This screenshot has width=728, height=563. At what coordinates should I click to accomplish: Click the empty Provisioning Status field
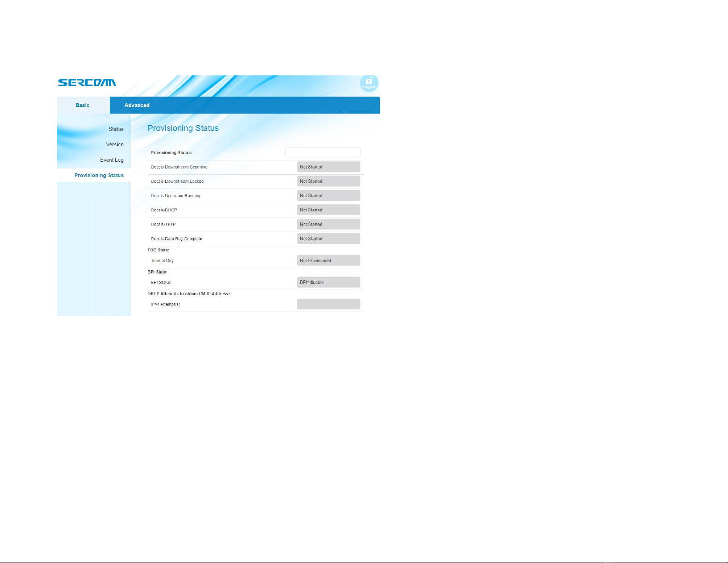click(x=322, y=153)
